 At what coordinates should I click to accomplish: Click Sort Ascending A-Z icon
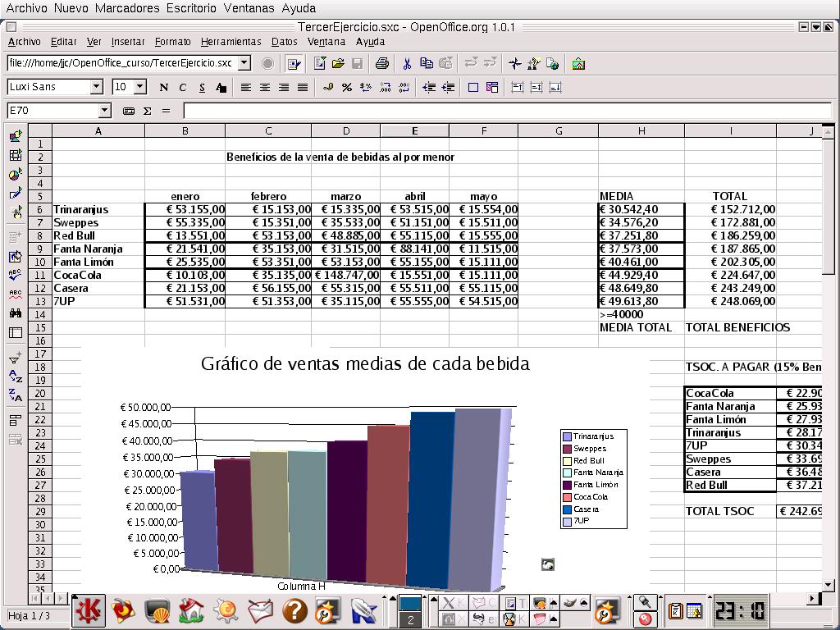coord(15,377)
